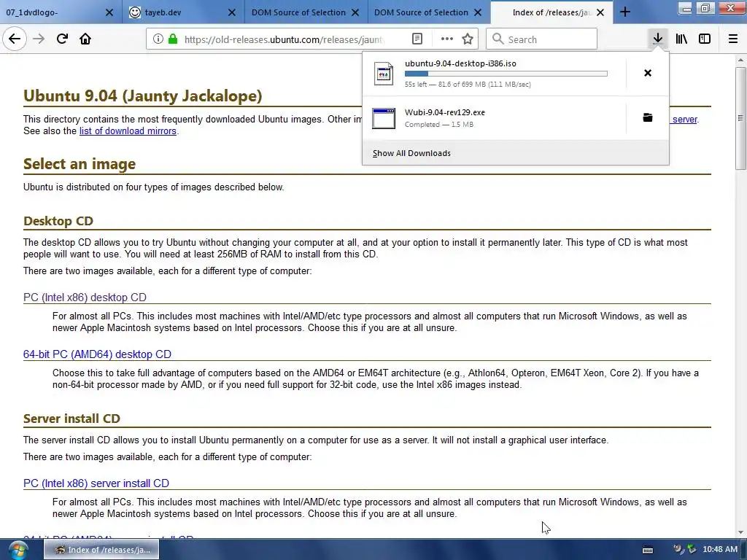
Task: Switch to first DOM Source of Selection tab
Action: (306, 12)
